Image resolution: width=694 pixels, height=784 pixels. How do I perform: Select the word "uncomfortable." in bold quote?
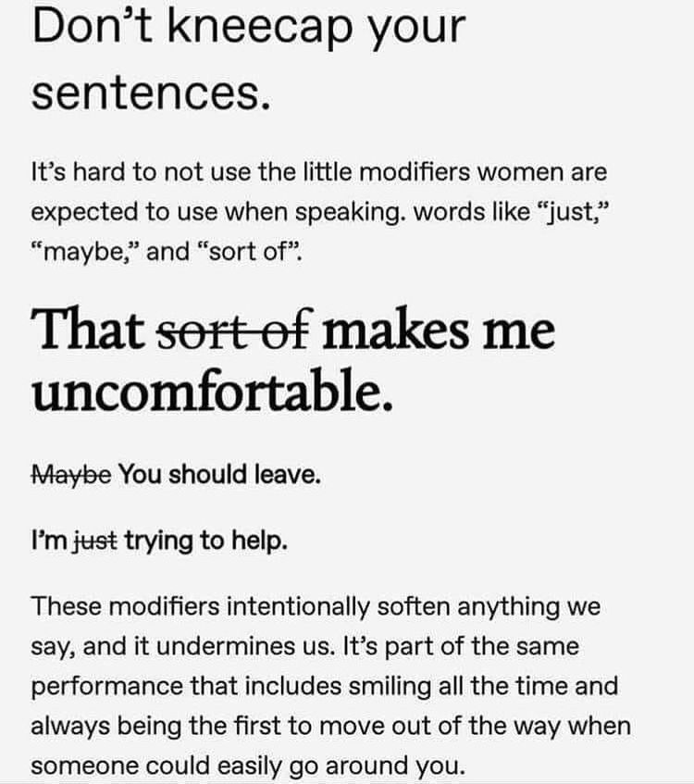click(x=212, y=391)
